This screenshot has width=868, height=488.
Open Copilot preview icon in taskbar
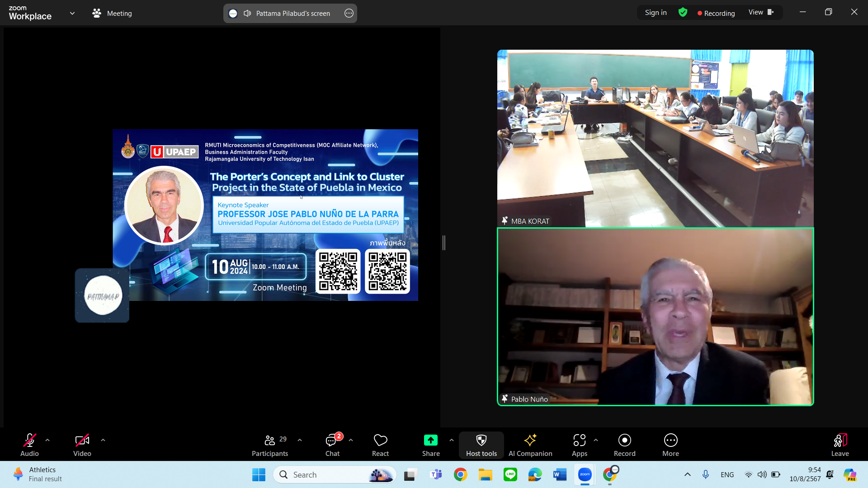pos(850,474)
